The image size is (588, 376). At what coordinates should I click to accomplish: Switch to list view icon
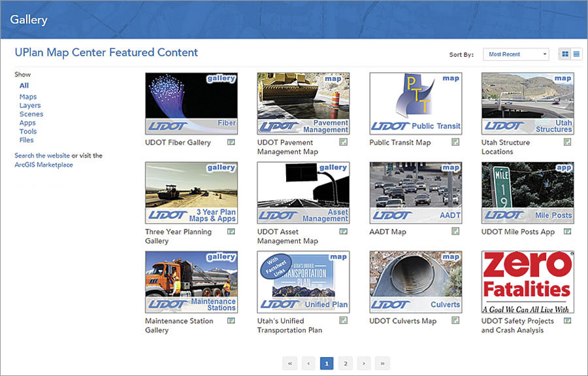[x=576, y=54]
